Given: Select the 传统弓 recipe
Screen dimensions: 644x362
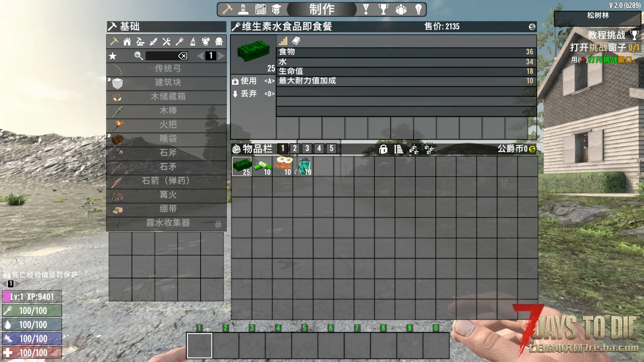Looking at the screenshot, I should pyautogui.click(x=166, y=69).
